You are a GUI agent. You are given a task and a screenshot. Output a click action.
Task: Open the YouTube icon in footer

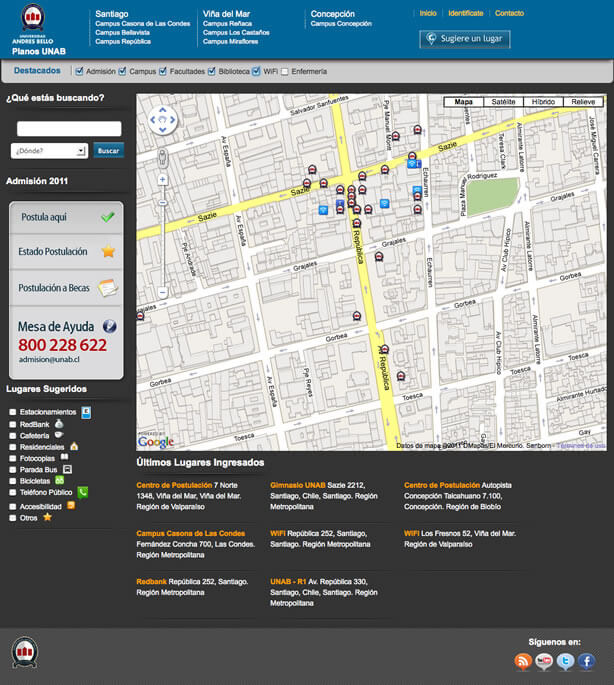(x=544, y=661)
